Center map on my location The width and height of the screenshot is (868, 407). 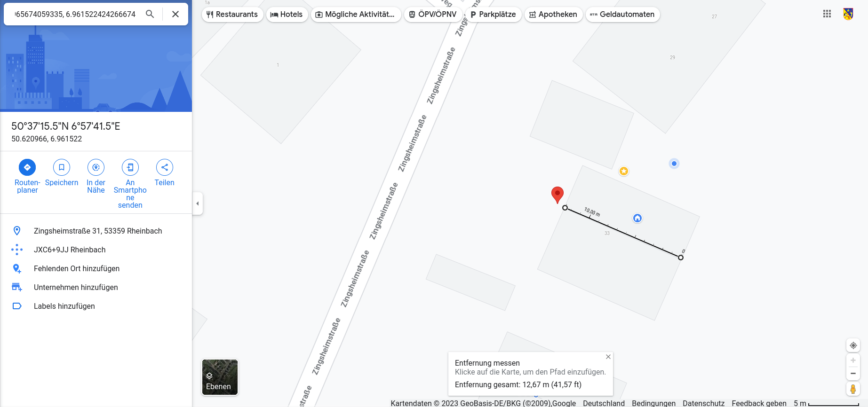pos(853,345)
